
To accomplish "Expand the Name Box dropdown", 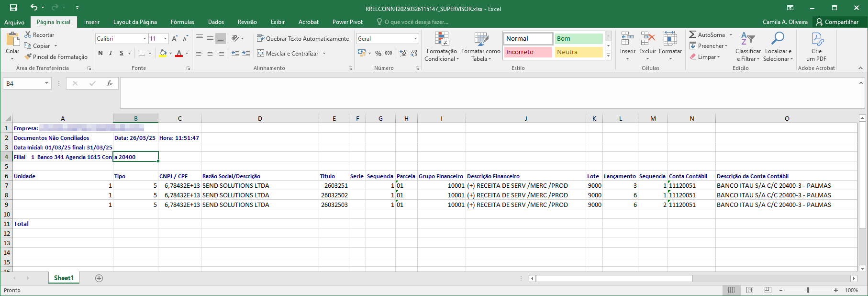I will [x=46, y=83].
